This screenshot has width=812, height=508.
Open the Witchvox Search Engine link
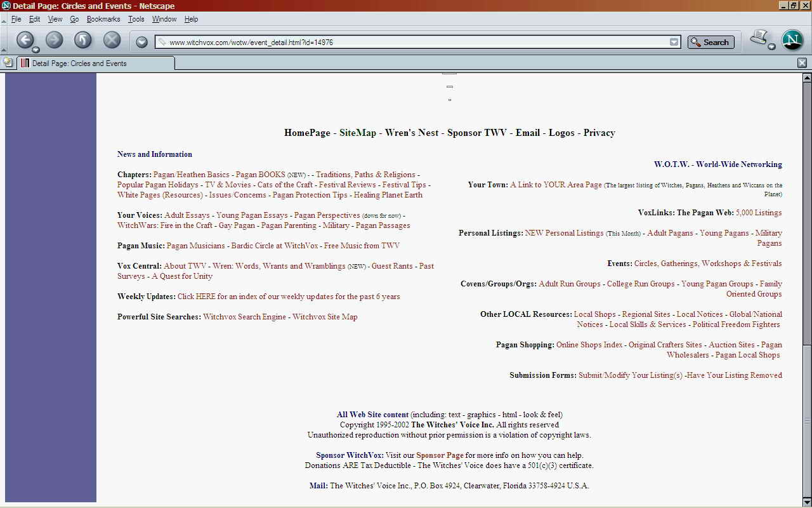coord(244,317)
